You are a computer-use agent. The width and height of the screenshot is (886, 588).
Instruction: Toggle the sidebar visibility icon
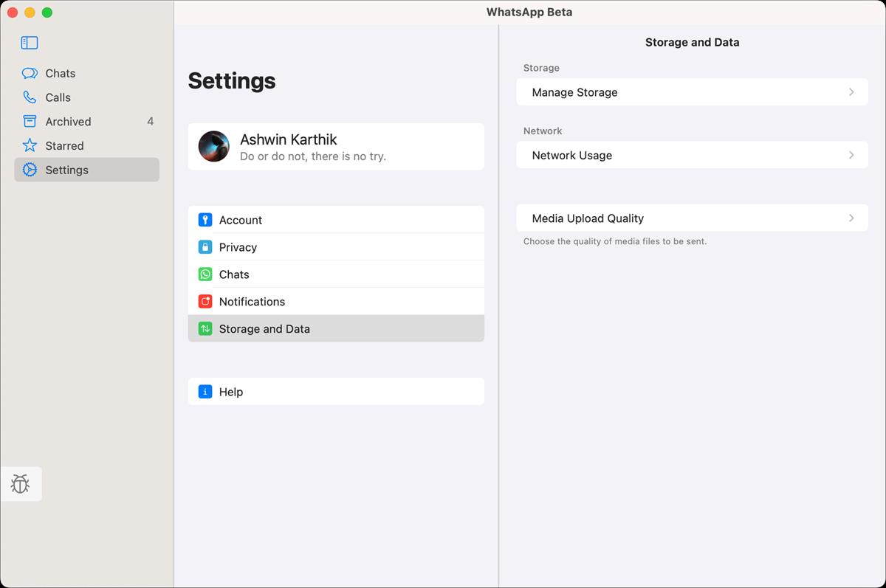[29, 43]
